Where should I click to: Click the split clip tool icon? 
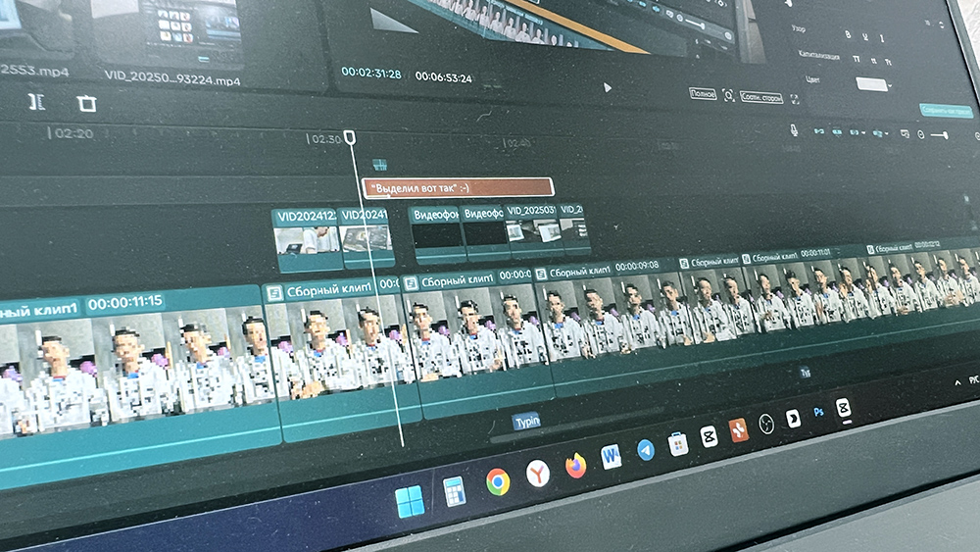click(37, 102)
